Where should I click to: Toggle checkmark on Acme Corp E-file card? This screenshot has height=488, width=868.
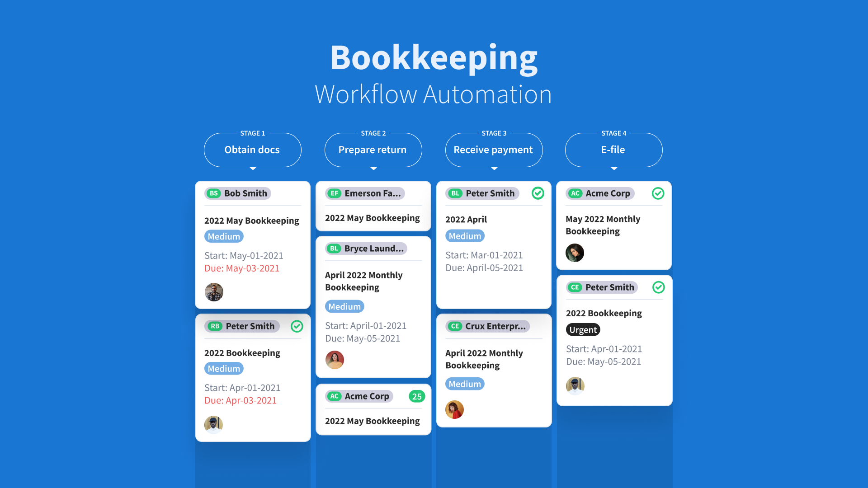658,193
